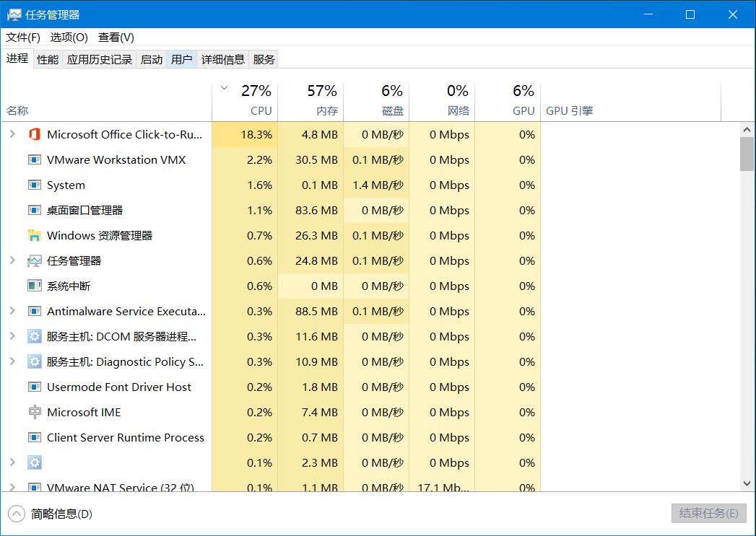
Task: Click the Microsoft Office Click-to-Run icon
Action: pyautogui.click(x=34, y=134)
